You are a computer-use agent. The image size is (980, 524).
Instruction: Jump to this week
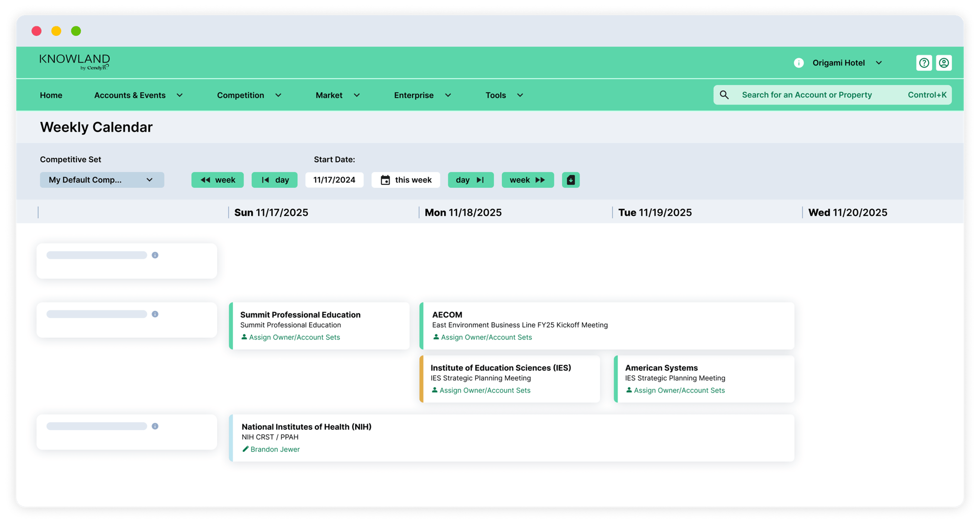click(406, 180)
